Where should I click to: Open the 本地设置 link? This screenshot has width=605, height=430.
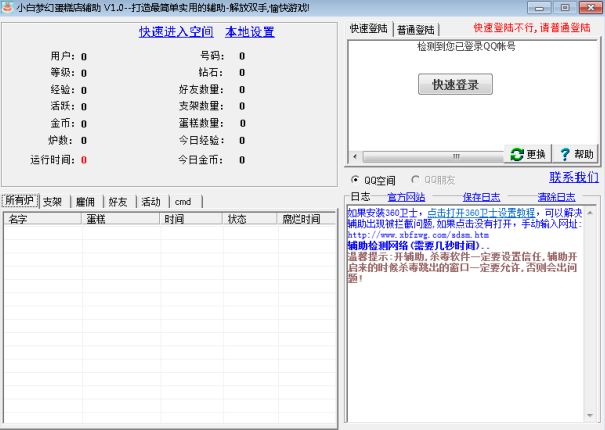pyautogui.click(x=250, y=32)
